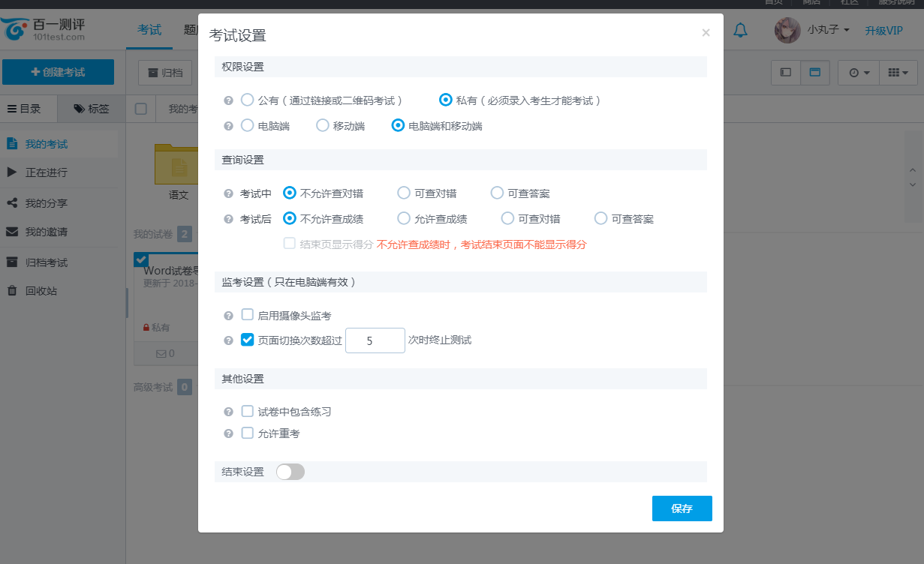Image resolution: width=924 pixels, height=564 pixels.
Task: Open 考试 top navigation tab
Action: pyautogui.click(x=149, y=30)
